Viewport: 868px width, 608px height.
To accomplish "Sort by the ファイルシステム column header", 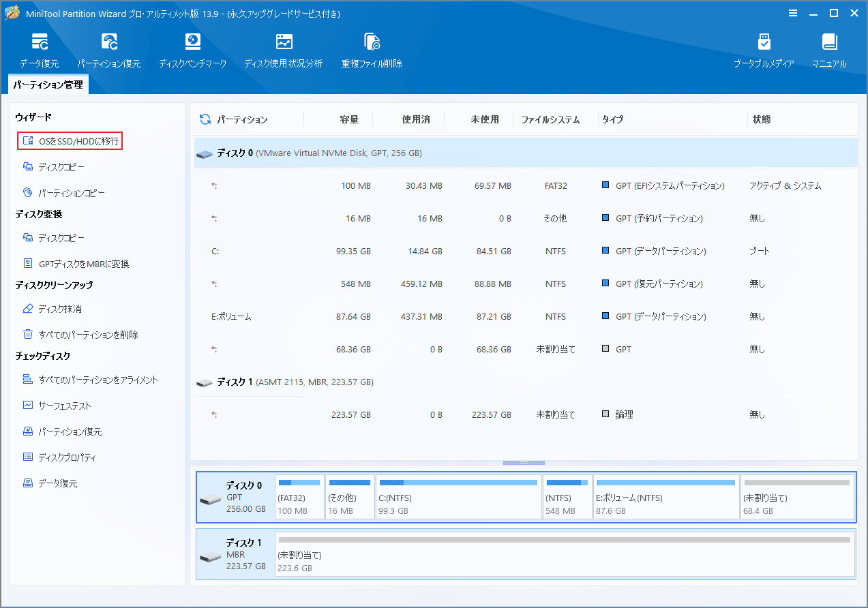I will [x=550, y=119].
